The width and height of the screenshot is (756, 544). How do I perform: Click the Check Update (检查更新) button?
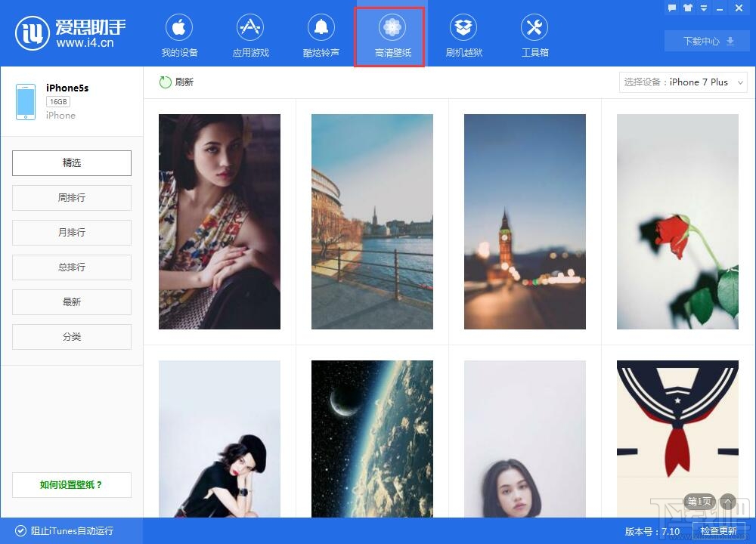pyautogui.click(x=719, y=531)
